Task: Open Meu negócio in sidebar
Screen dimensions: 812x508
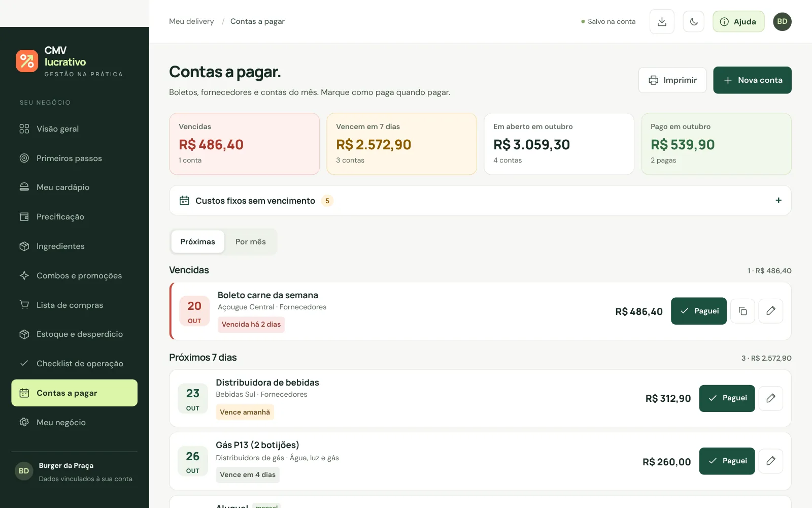Action: coord(74,422)
